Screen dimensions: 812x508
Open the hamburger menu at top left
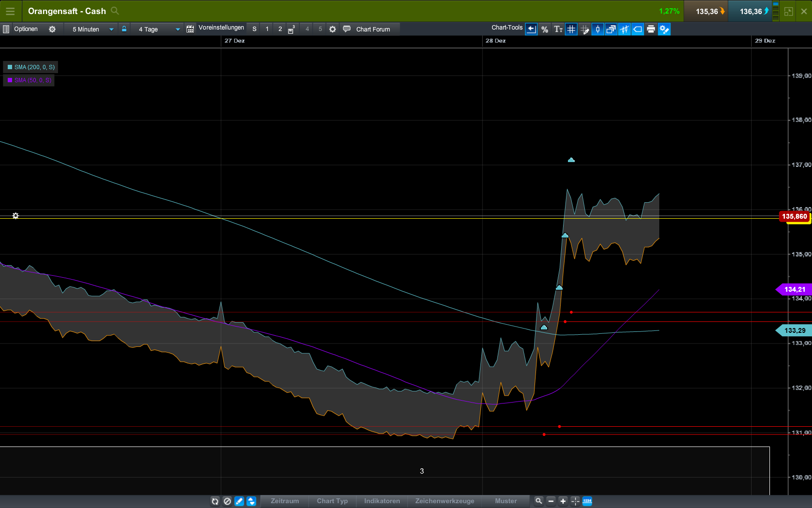point(10,11)
